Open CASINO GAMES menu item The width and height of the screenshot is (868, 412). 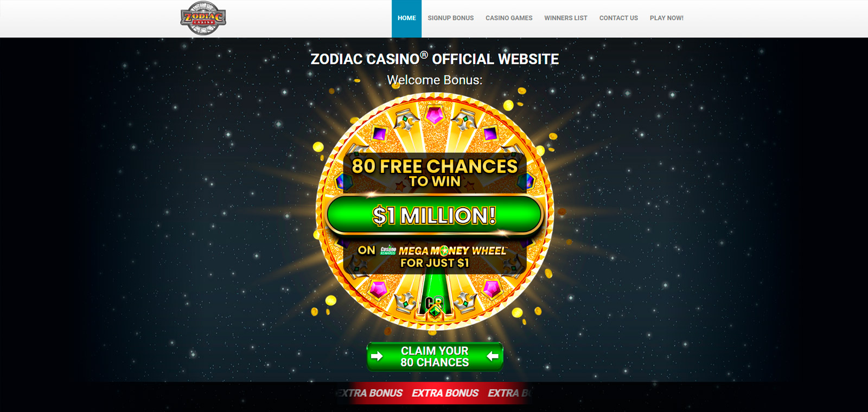coord(509,18)
